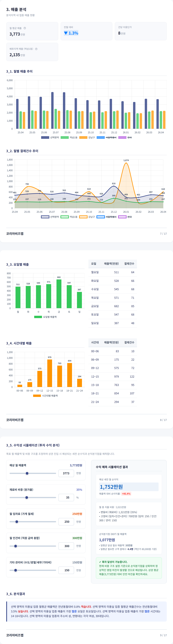Click the 월 인건비 (직원 급여 총합) slider handle
173x644 pixels.
coord(15,546)
